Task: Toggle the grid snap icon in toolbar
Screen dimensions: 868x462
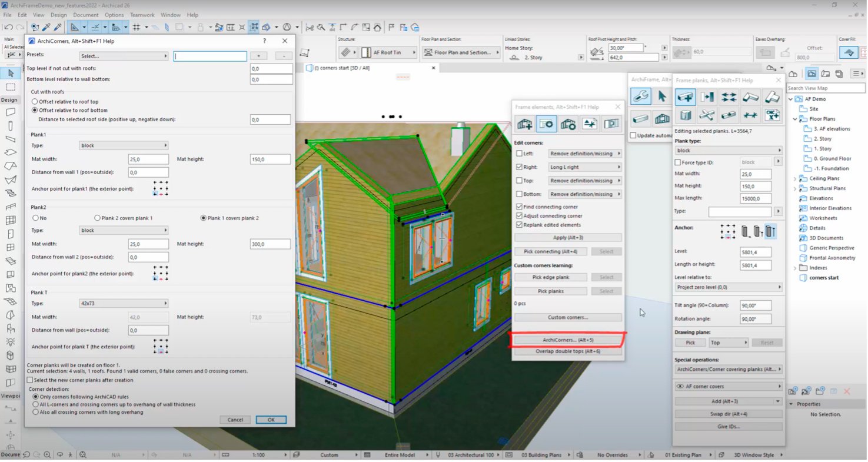Action: (x=137, y=27)
